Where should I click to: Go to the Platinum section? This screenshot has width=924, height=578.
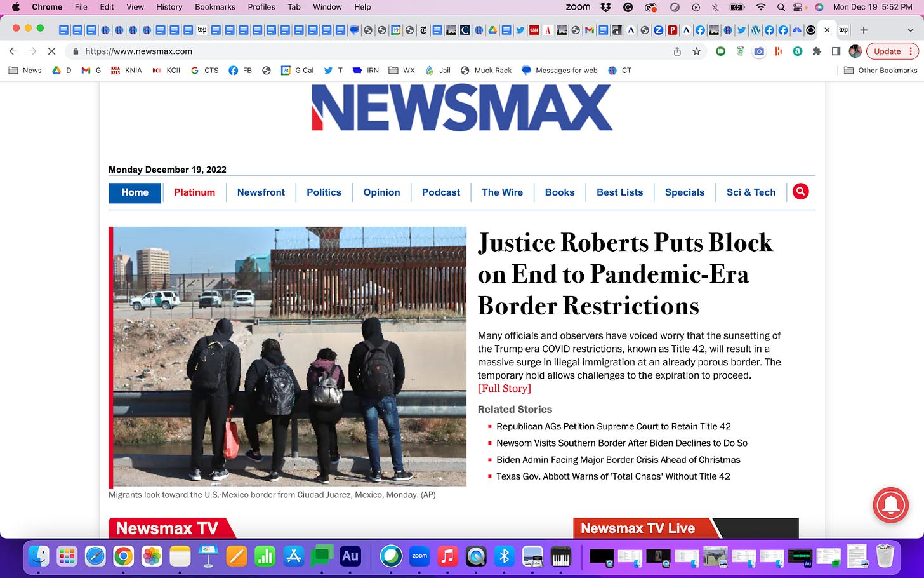(195, 192)
